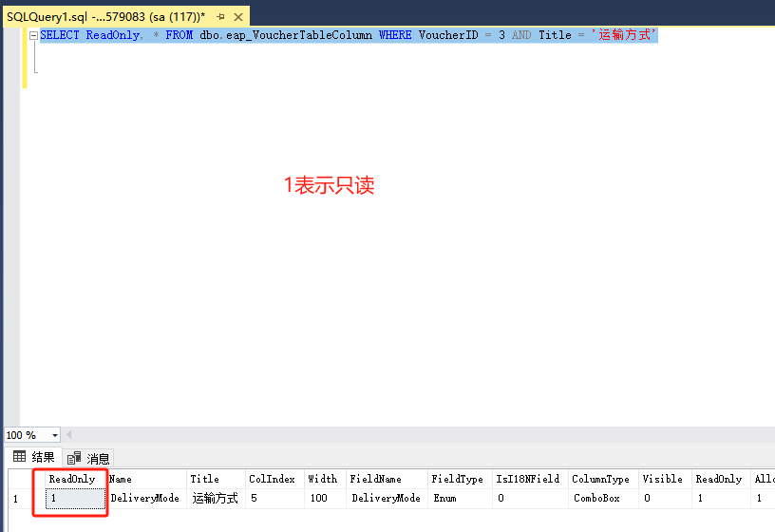Image resolution: width=775 pixels, height=532 pixels.
Task: Select the IsI18NField column header
Action: pos(530,479)
